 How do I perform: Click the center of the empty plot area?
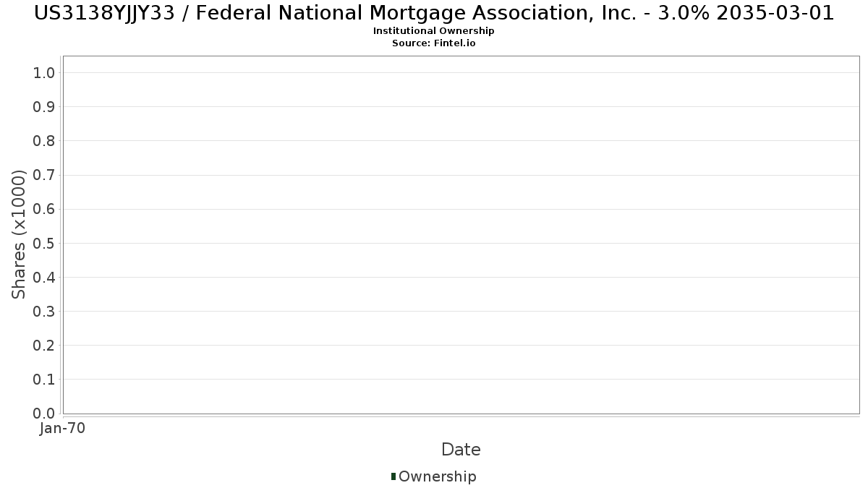point(461,234)
